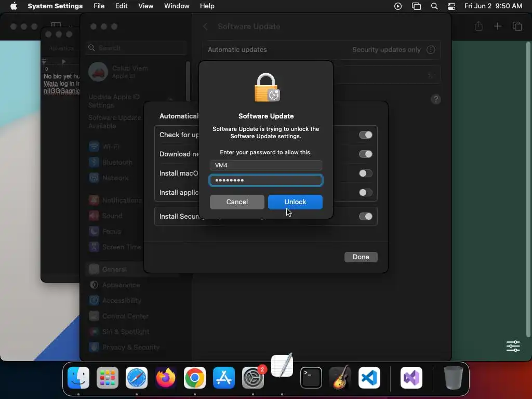Image resolution: width=532 pixels, height=399 pixels.
Task: Open Finder from the Dock
Action: click(x=78, y=378)
